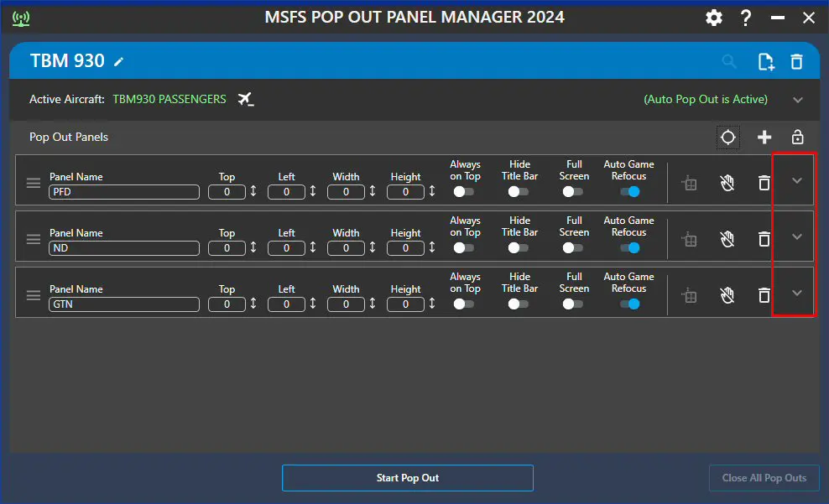Screen dimensions: 829x504
Task: Click the move-resize icon in ND row
Action: coord(689,239)
